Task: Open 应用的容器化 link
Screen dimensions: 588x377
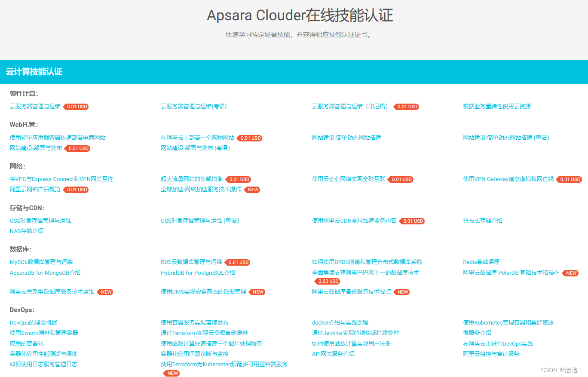Action: click(x=27, y=343)
